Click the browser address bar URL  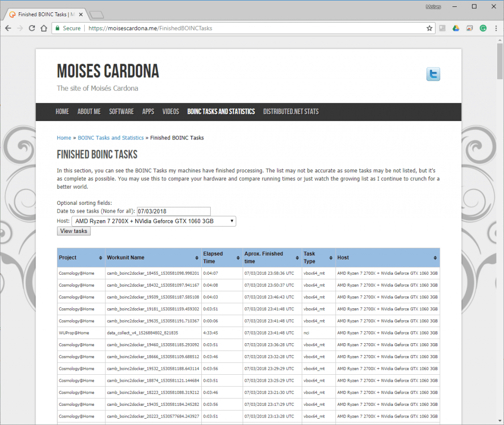tap(150, 28)
